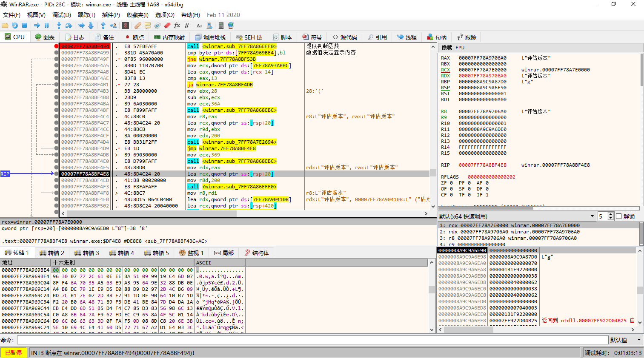Toggle breakpoint bullet at 00007FF78A8BF4BF
The height and width of the screenshot is (358, 644).
(x=56, y=110)
